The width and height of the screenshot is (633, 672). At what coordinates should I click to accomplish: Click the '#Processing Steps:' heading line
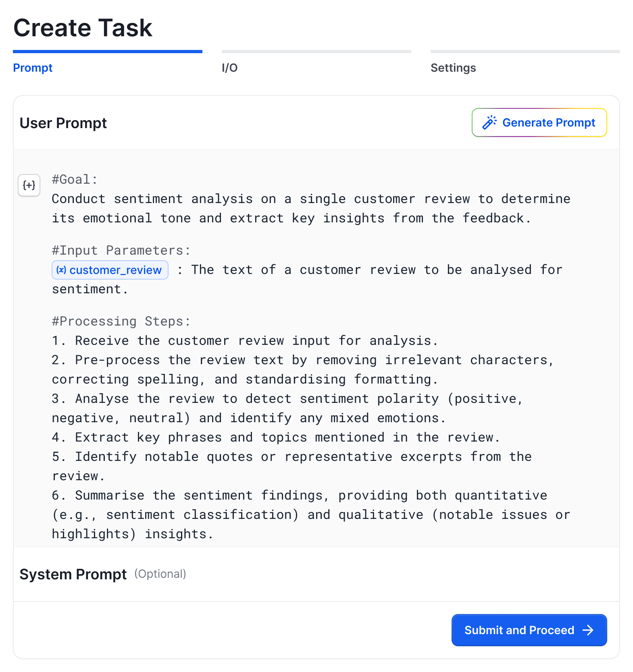point(121,321)
